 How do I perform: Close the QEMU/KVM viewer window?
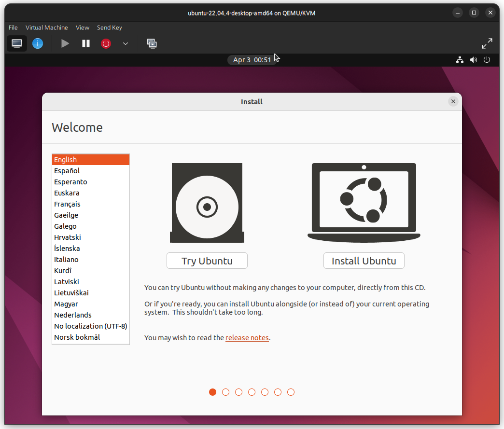click(x=490, y=13)
